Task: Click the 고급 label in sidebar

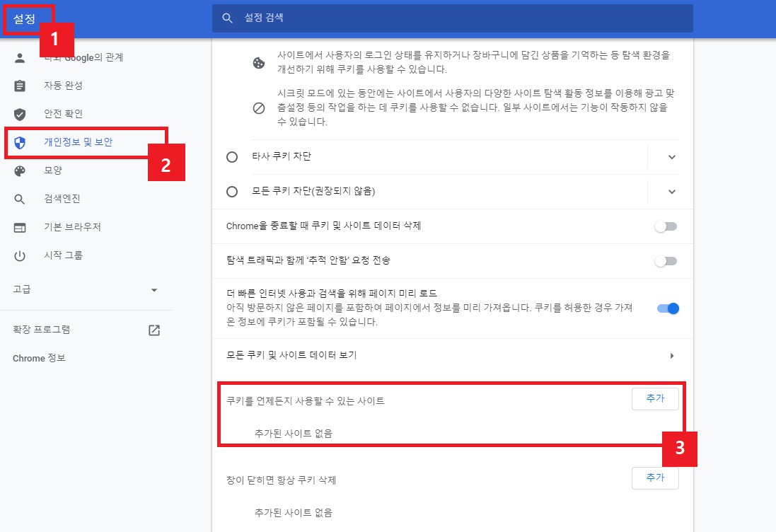Action: click(22, 289)
